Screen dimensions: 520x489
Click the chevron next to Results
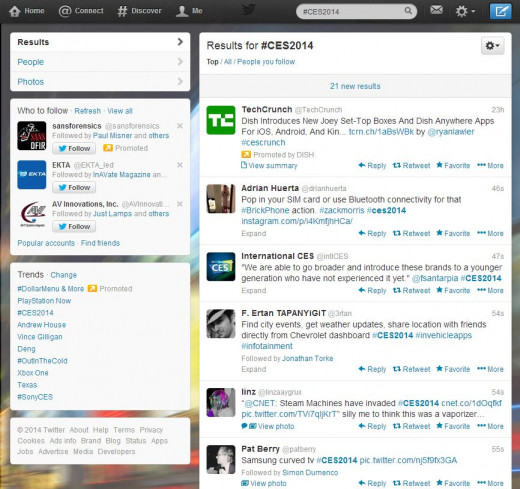tap(180, 42)
